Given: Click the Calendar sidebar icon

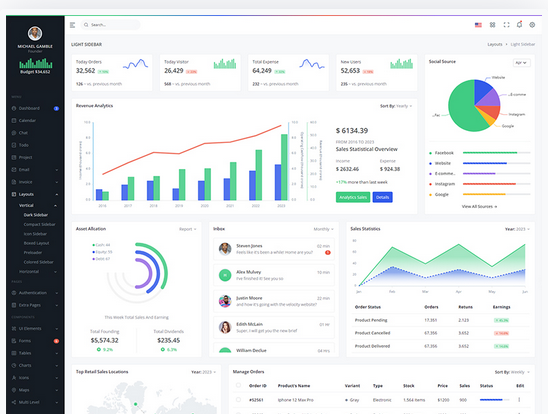Looking at the screenshot, I should [x=14, y=121].
